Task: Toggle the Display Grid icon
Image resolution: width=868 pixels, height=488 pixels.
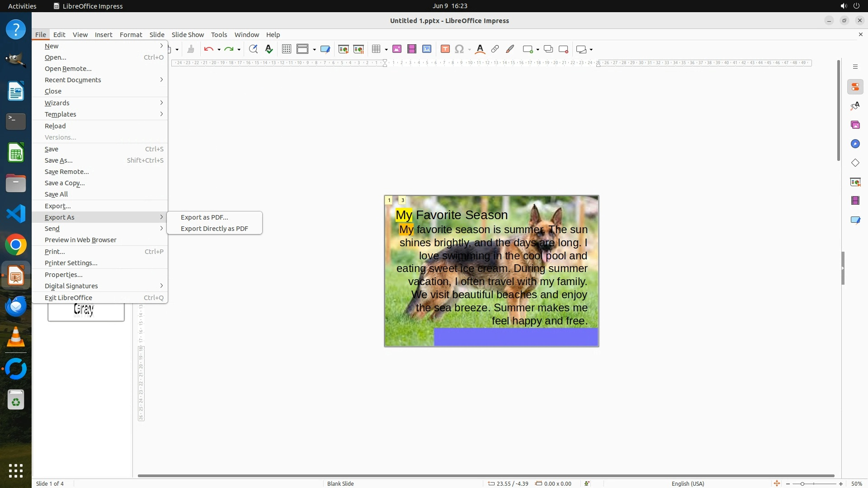Action: click(x=287, y=49)
